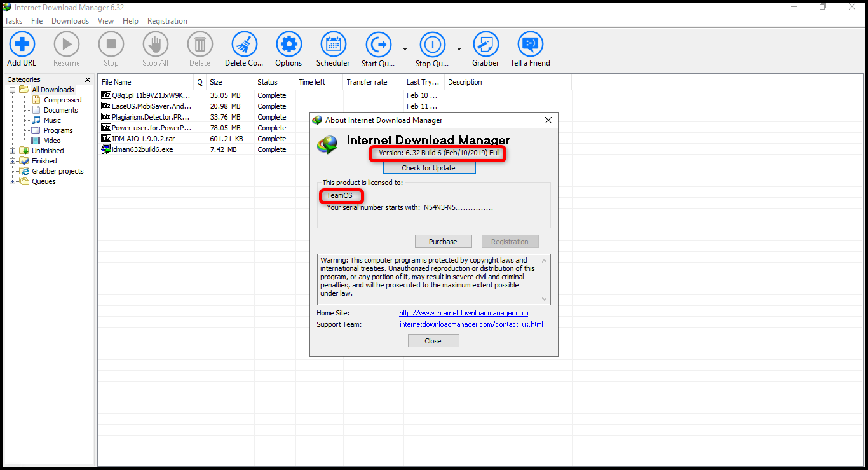Select the Music category
Screen dimensions: 868x470
pyautogui.click(x=52, y=120)
